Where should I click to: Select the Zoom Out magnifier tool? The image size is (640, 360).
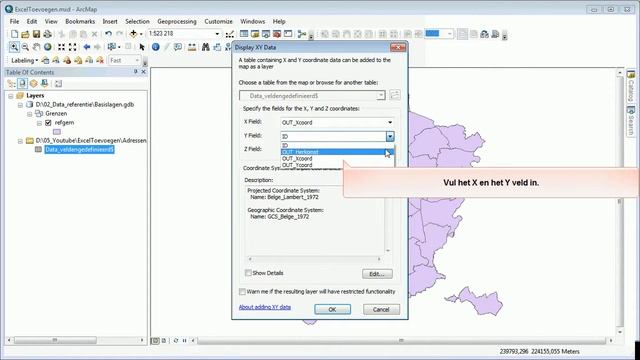pos(25,47)
